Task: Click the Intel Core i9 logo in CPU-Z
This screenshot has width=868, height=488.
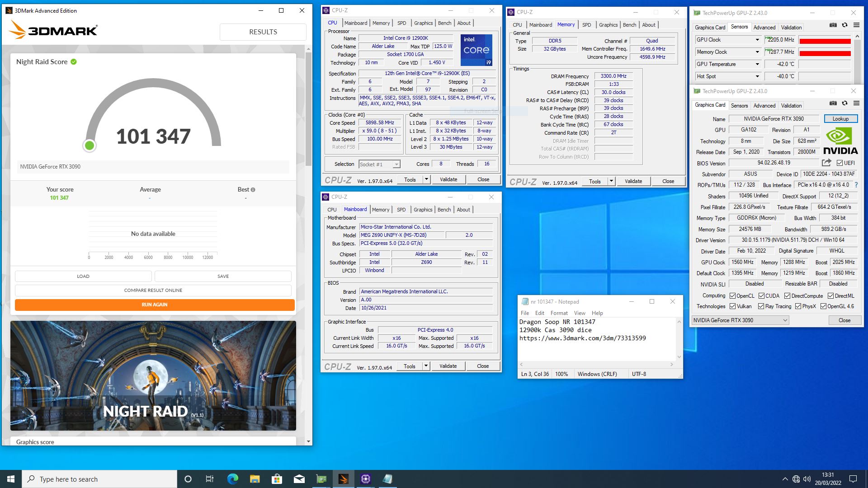Action: point(476,50)
